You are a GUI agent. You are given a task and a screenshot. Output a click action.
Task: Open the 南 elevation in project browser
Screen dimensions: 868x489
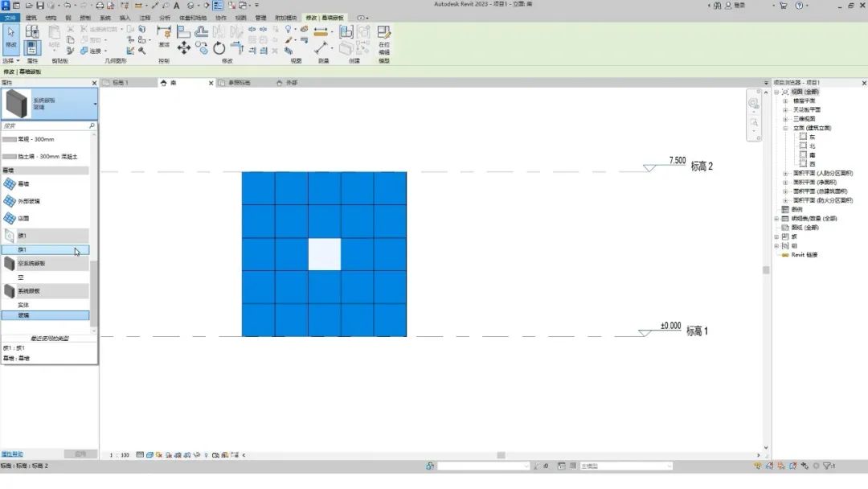[x=813, y=154]
